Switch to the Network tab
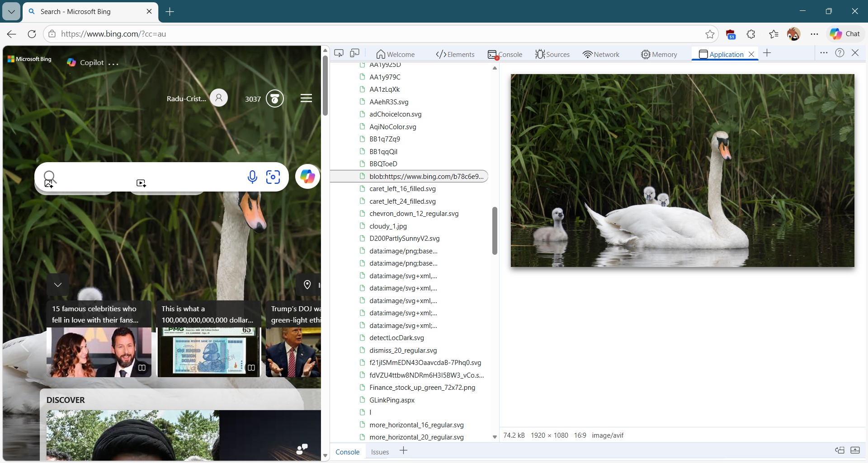 tap(601, 54)
